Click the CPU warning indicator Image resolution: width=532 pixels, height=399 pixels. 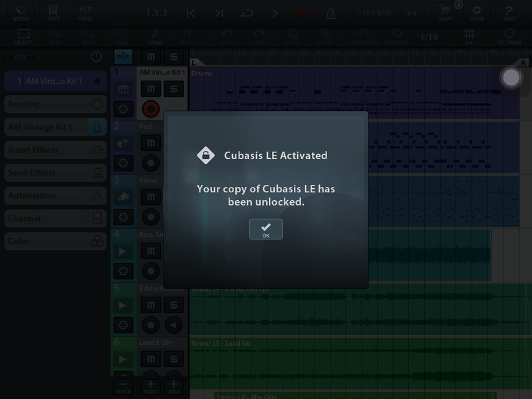point(96,57)
